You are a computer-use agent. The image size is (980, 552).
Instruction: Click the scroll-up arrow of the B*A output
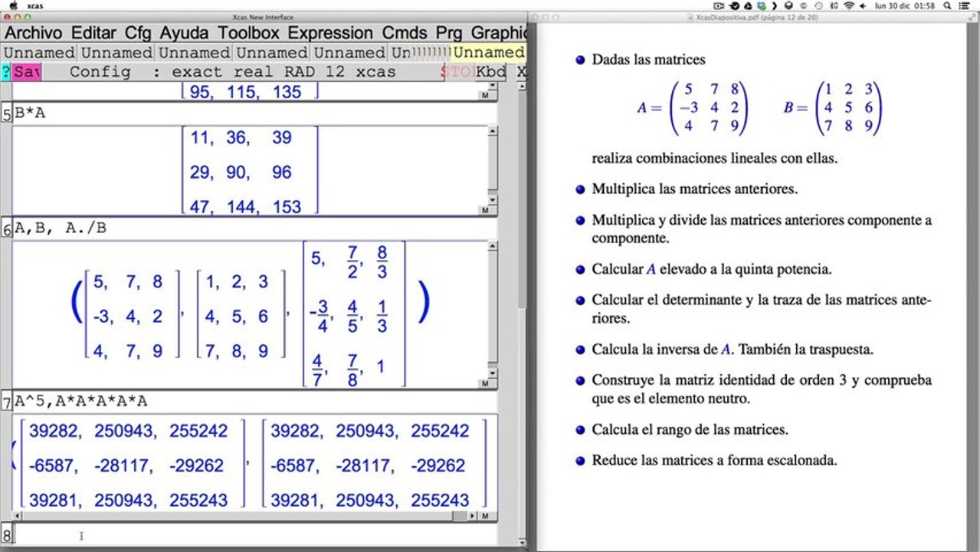tap(493, 132)
